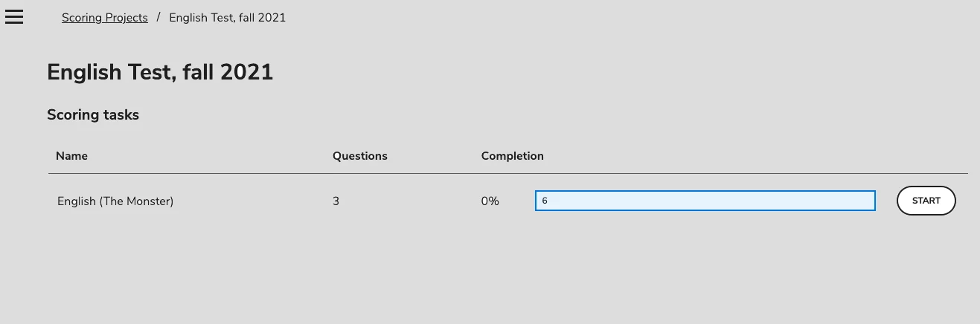The height and width of the screenshot is (324, 980).
Task: Click the Scoring tasks subheading
Action: (x=93, y=114)
